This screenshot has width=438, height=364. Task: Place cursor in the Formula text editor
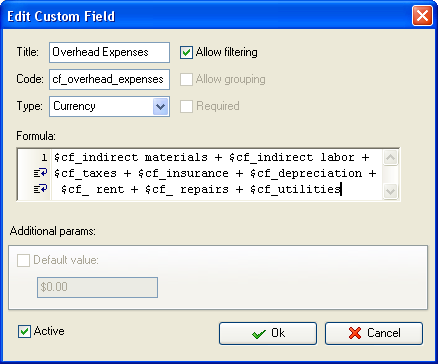click(x=217, y=174)
